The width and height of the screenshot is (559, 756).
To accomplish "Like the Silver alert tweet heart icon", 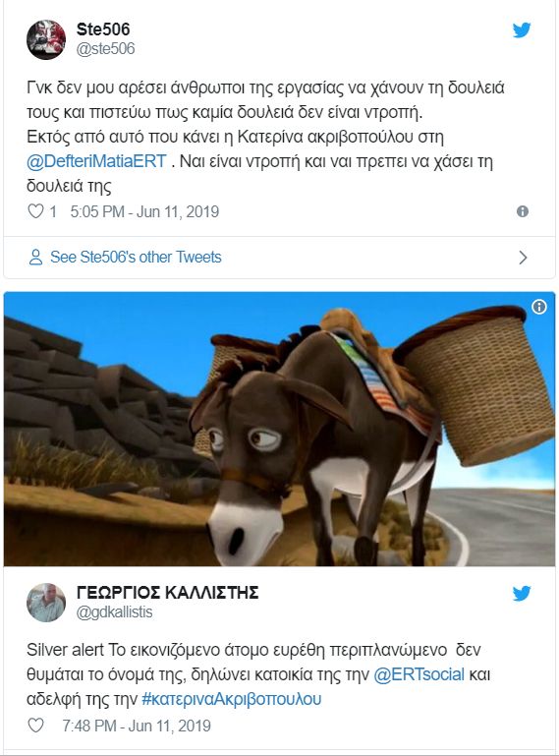I will pyautogui.click(x=35, y=726).
